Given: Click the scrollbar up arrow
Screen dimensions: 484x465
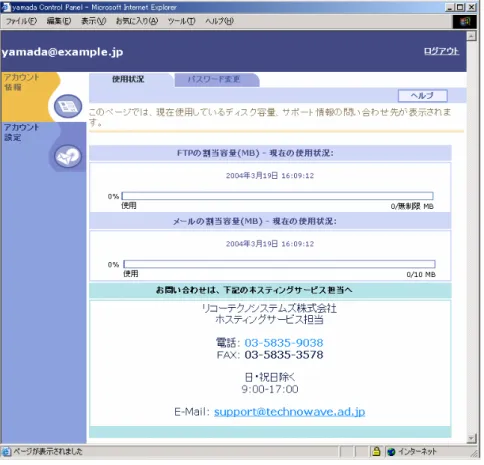Looking at the screenshot, I should click(471, 36).
